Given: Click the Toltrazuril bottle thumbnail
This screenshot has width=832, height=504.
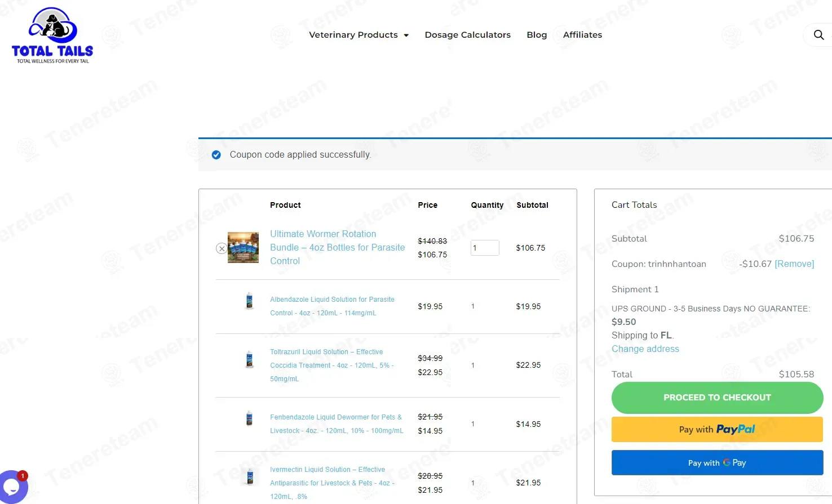Looking at the screenshot, I should [249, 359].
